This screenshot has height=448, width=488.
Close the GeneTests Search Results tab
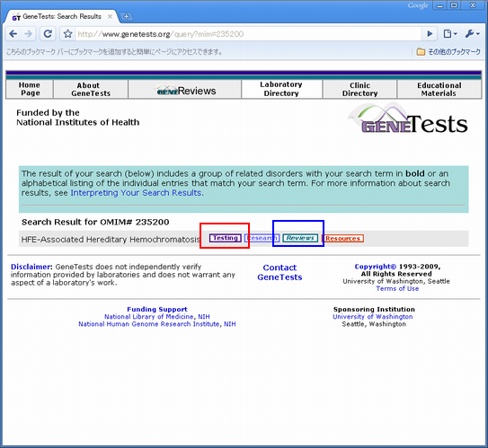tap(110, 16)
